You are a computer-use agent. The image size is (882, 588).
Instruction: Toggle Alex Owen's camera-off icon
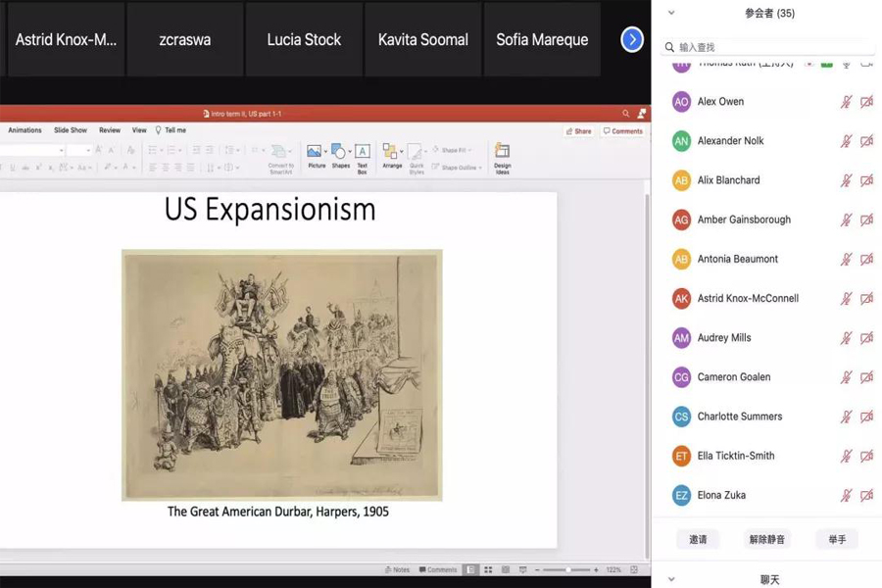click(x=866, y=102)
